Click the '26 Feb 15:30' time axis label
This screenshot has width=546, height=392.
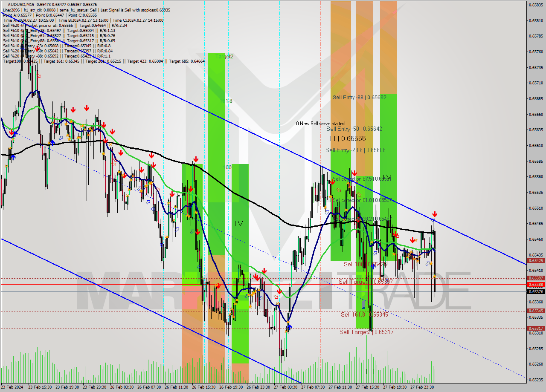pos(203,387)
